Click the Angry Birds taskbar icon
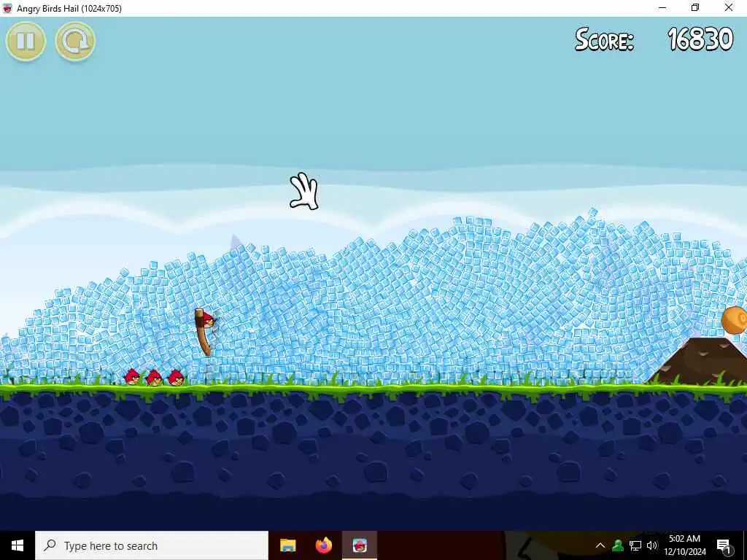 [x=360, y=545]
